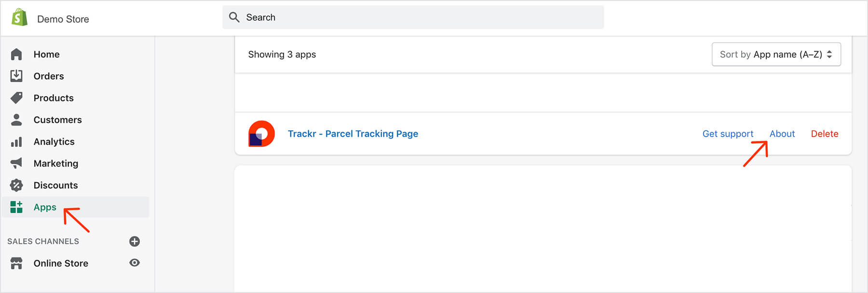Add a sales channel plus button
The image size is (868, 293).
[135, 241]
